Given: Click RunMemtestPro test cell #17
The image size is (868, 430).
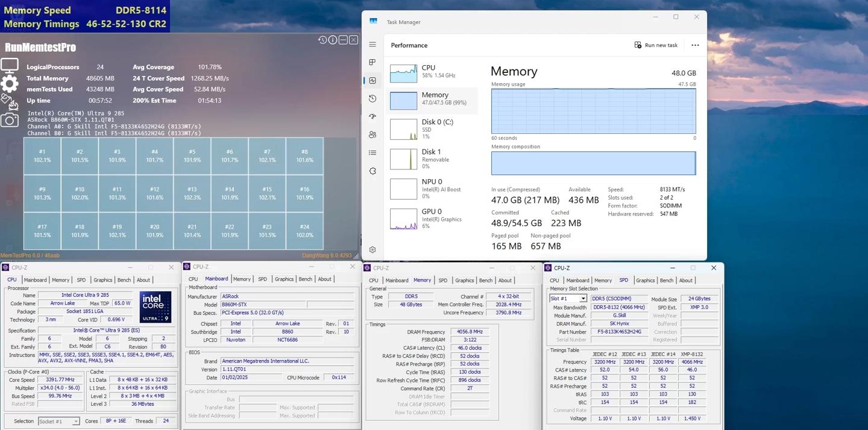Looking at the screenshot, I should (x=42, y=231).
